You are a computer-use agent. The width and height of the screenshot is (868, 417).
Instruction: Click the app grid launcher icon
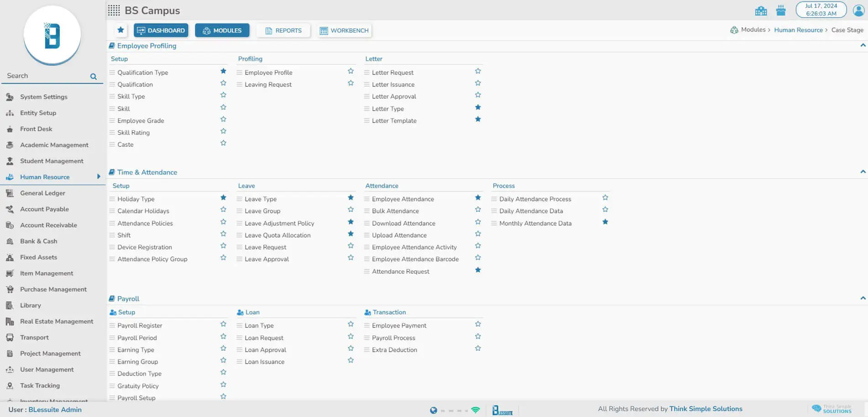(114, 10)
